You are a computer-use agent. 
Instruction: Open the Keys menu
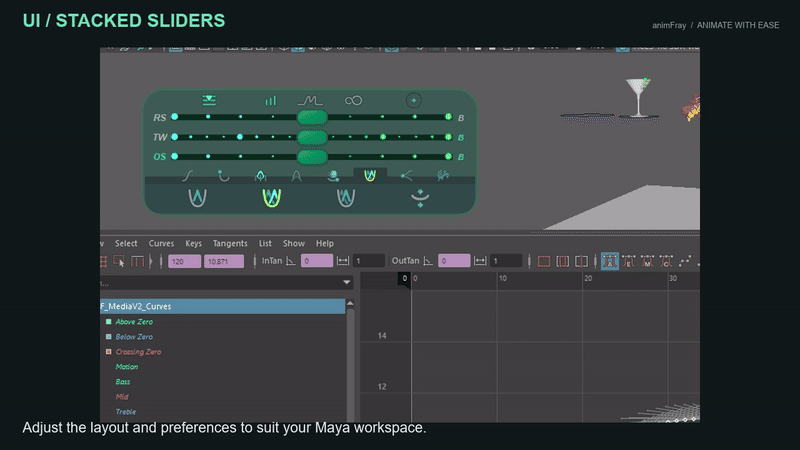click(193, 243)
